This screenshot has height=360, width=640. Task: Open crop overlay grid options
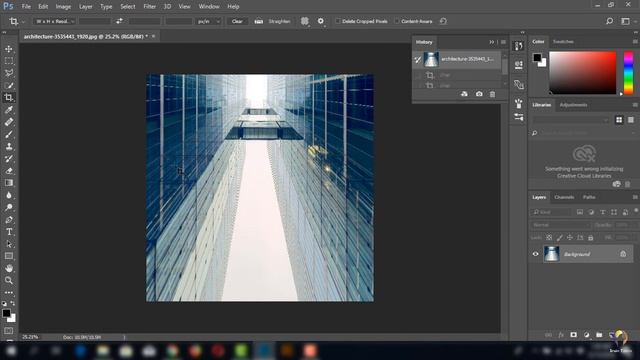tap(304, 21)
